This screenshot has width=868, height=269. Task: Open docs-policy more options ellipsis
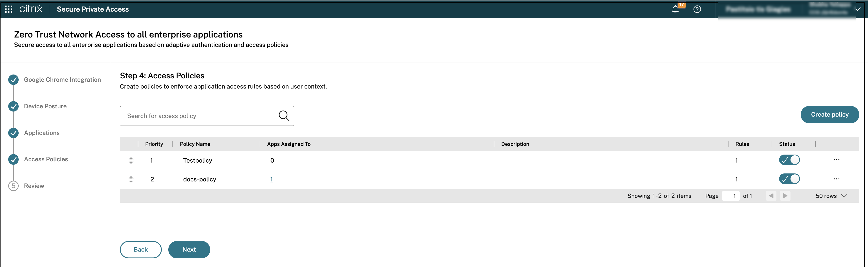click(836, 179)
